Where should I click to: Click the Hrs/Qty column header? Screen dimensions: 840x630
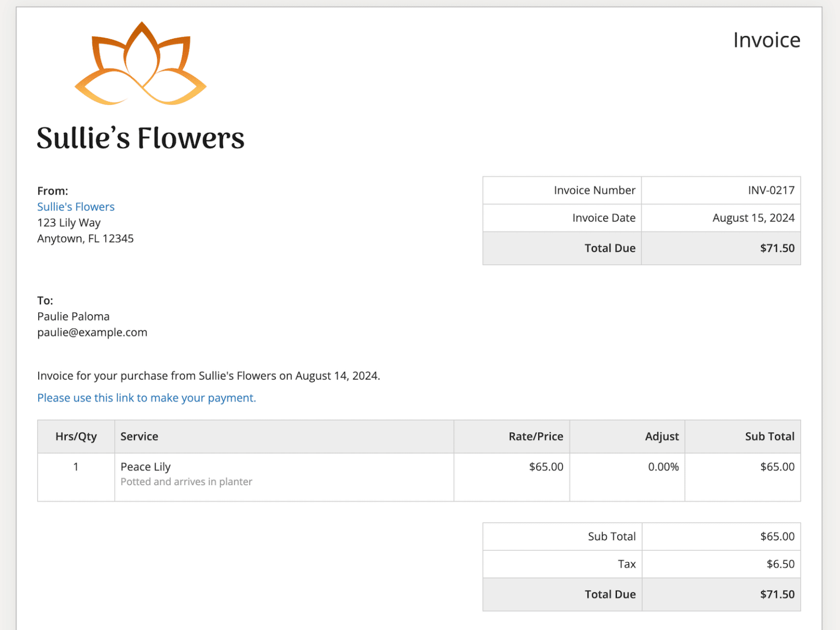click(76, 436)
